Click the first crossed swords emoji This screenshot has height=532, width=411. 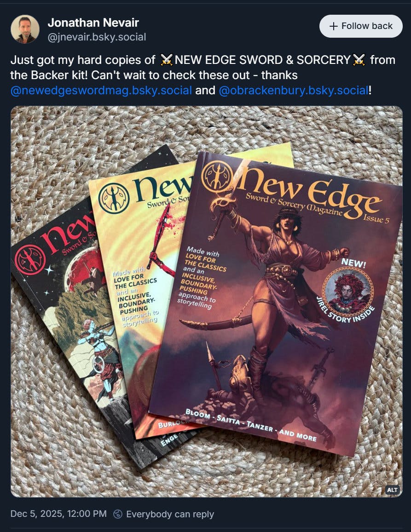[x=166, y=60]
